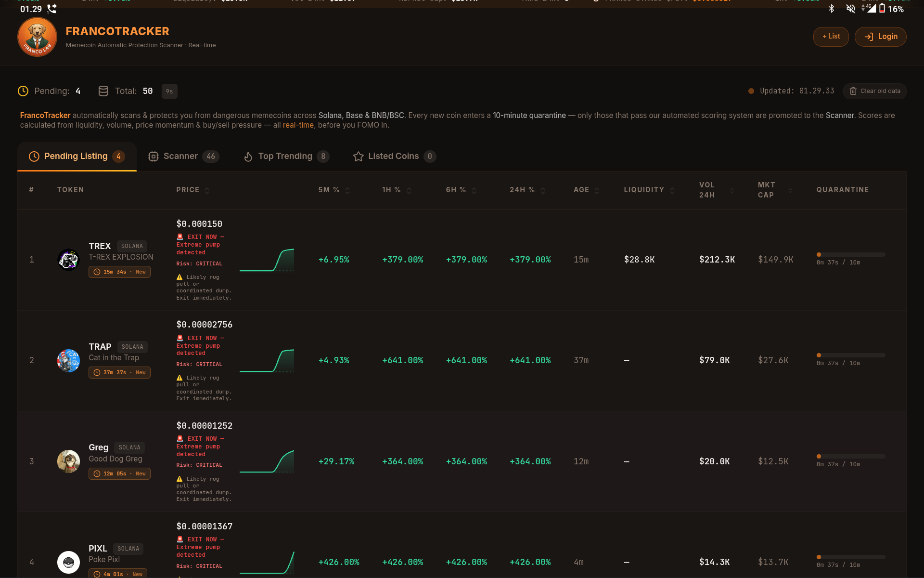Click the SOLANA tag next to PIXL
Screen dimensions: 924x578
coord(128,549)
